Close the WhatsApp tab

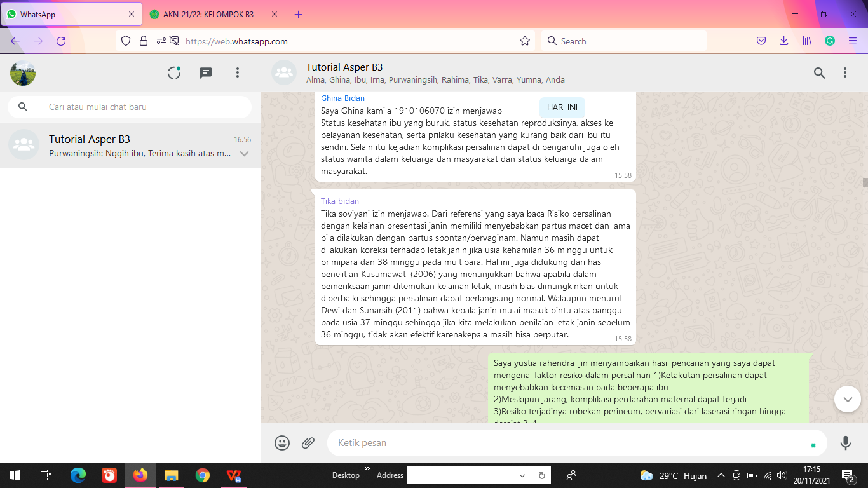tap(132, 14)
